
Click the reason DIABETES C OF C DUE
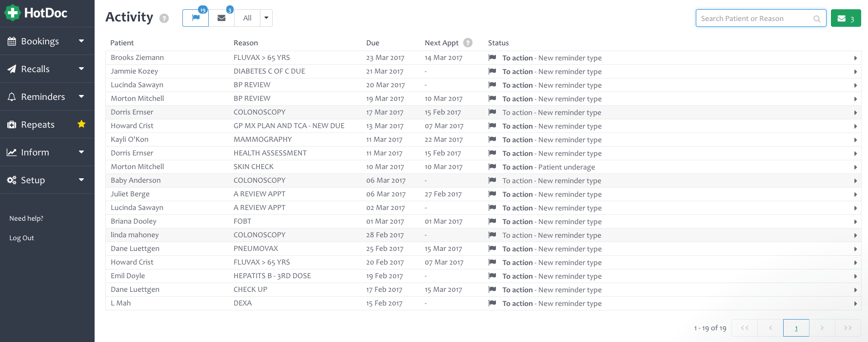(x=269, y=71)
